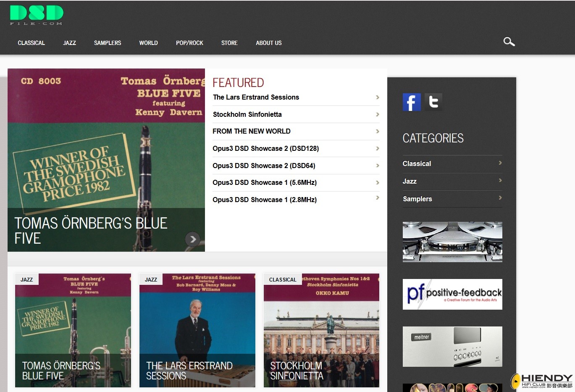Click chevron next to Stockholm Sinfonietta
The width and height of the screenshot is (575, 392).
coord(377,114)
